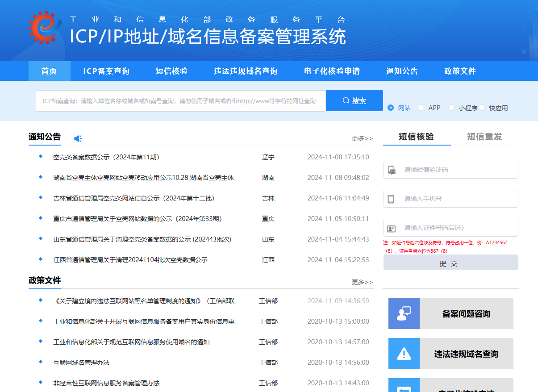
Task: Click the MIIT gear logo icon
Action: (x=45, y=28)
